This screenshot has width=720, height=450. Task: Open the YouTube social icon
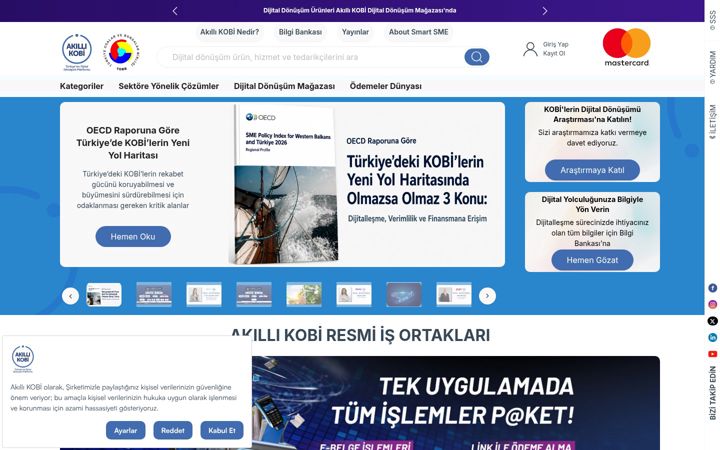[712, 354]
